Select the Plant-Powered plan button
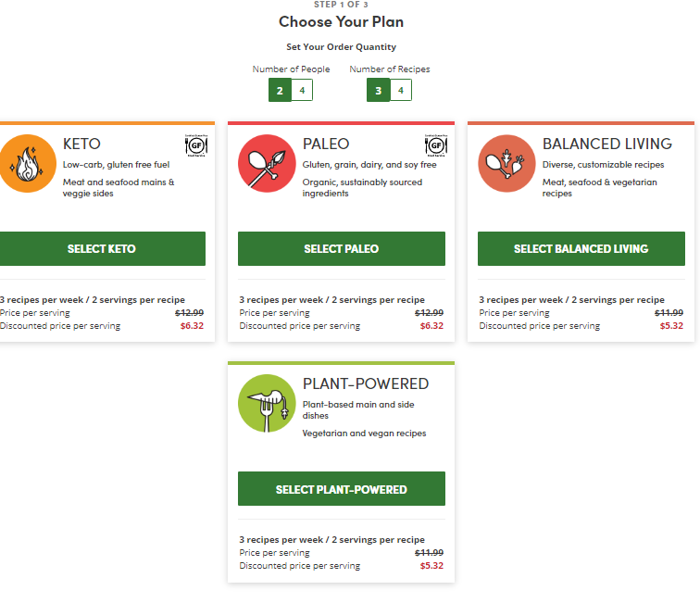The image size is (700, 603). coord(342,489)
